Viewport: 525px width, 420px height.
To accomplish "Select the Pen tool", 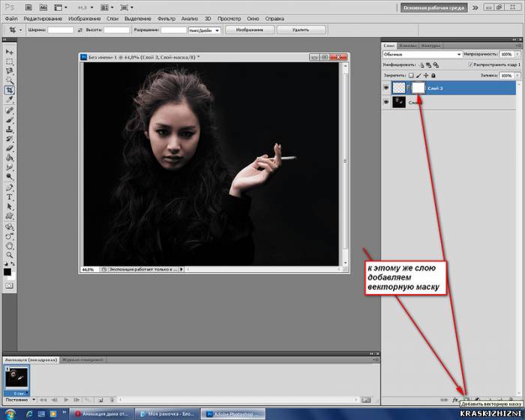I will click(9, 187).
